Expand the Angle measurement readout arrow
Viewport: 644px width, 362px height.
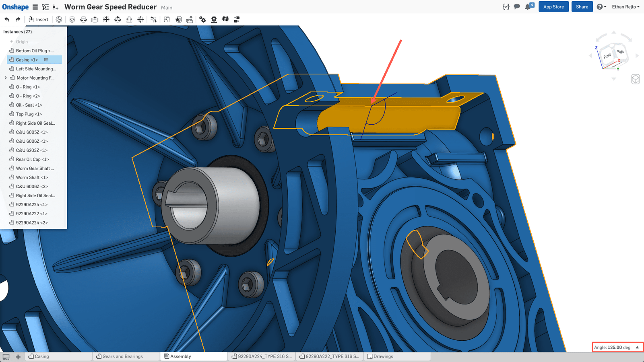[x=637, y=347]
